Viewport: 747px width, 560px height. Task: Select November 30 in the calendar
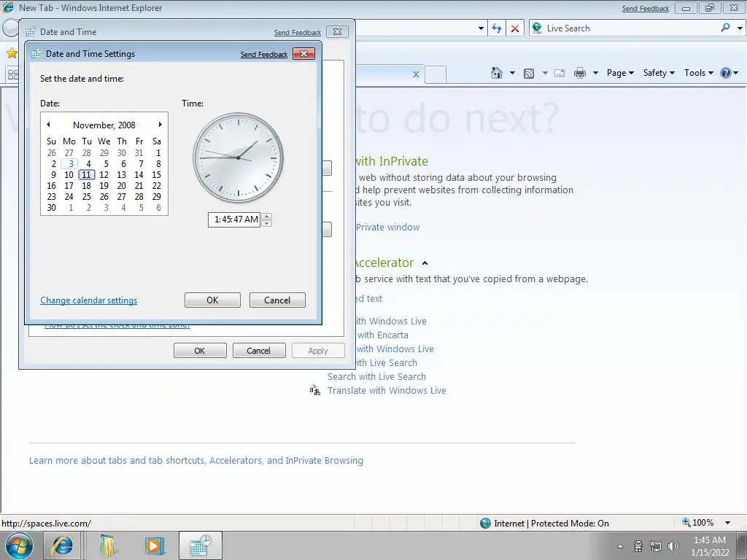[52, 208]
